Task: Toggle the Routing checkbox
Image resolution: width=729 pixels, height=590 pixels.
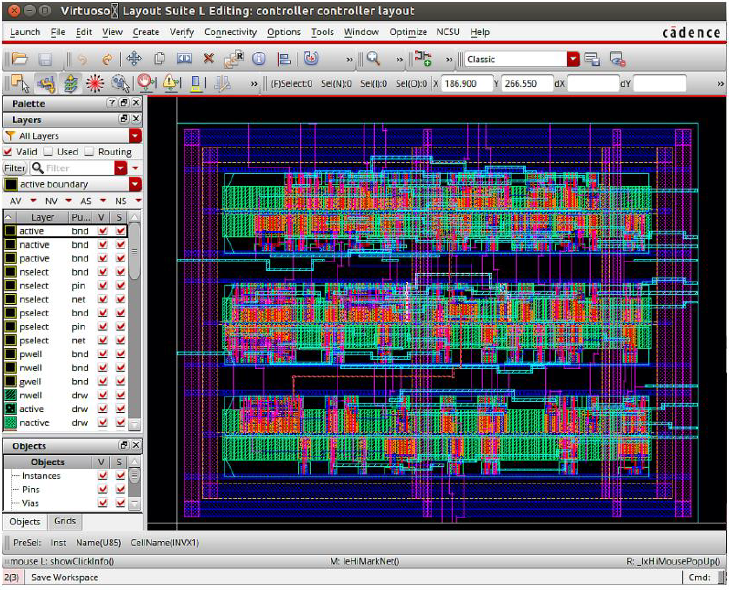Action: coord(89,152)
